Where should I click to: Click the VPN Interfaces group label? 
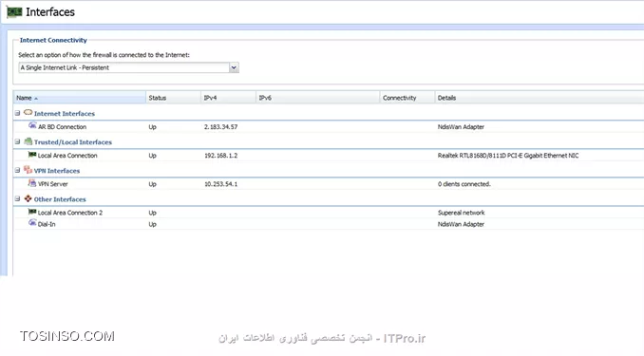57,171
